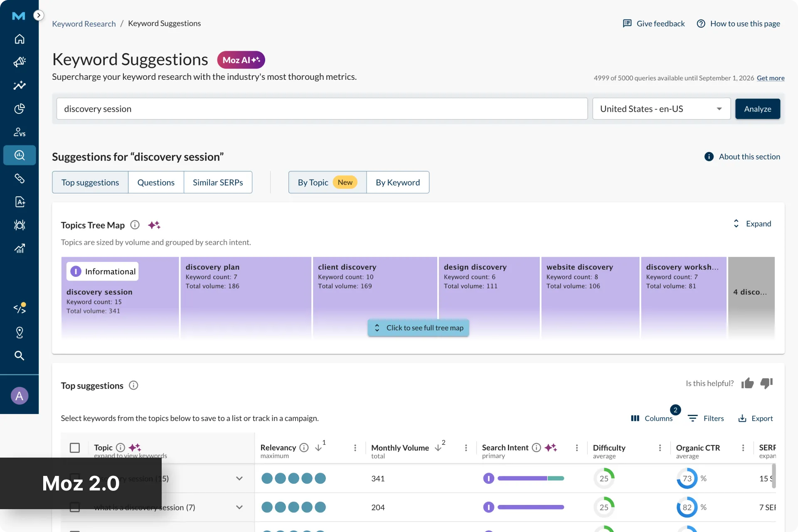This screenshot has height=532, width=798.
Task: Click the link chain icon in sidebar
Action: tap(20, 178)
